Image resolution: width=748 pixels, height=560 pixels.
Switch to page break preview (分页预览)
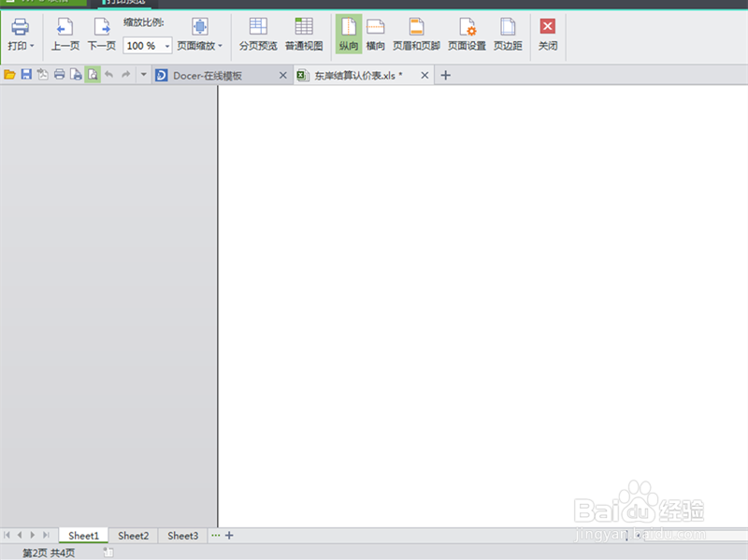pyautogui.click(x=258, y=34)
